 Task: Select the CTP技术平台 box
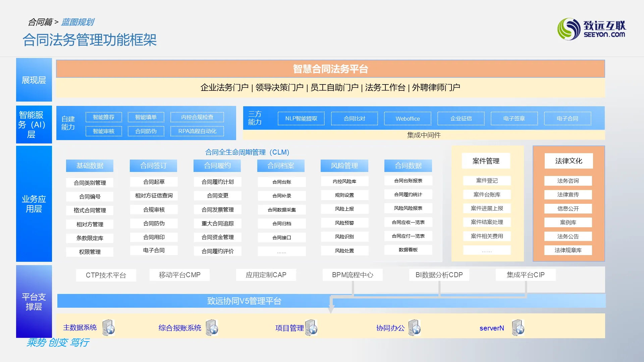tap(106, 275)
